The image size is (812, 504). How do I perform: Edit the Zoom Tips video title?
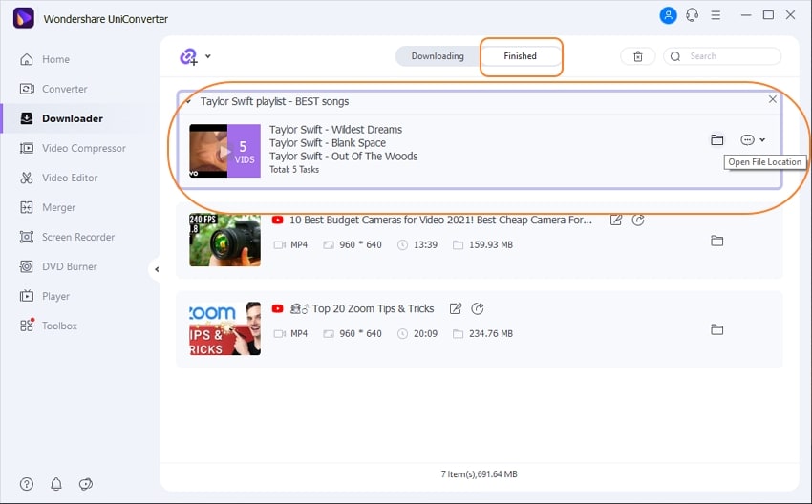tap(455, 309)
